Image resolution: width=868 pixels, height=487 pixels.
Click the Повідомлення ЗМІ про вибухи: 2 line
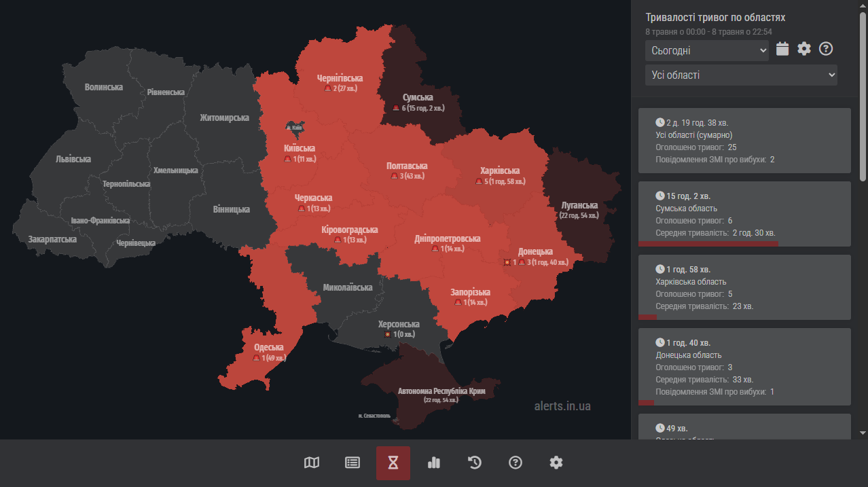click(715, 160)
